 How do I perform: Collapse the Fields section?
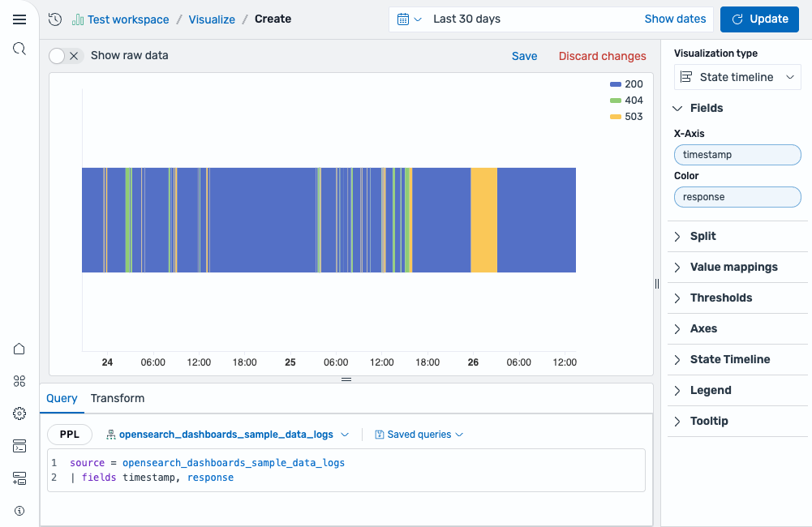(677, 108)
